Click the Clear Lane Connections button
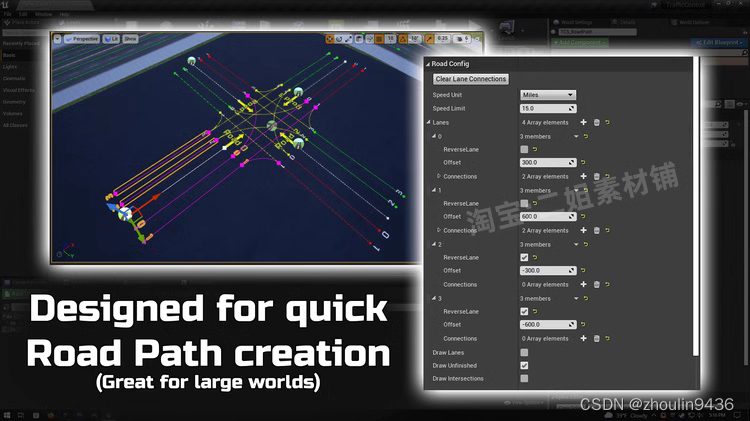The height and width of the screenshot is (421, 750). (471, 79)
